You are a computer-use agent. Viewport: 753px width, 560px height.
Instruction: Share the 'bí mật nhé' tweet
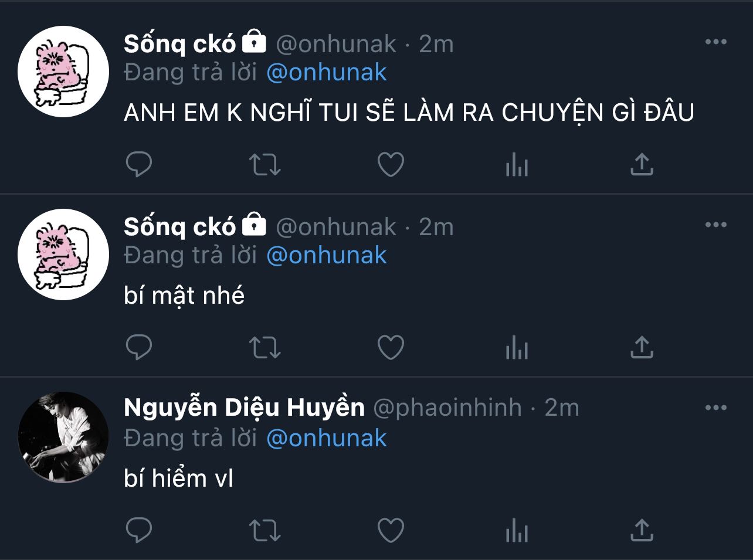click(x=642, y=348)
